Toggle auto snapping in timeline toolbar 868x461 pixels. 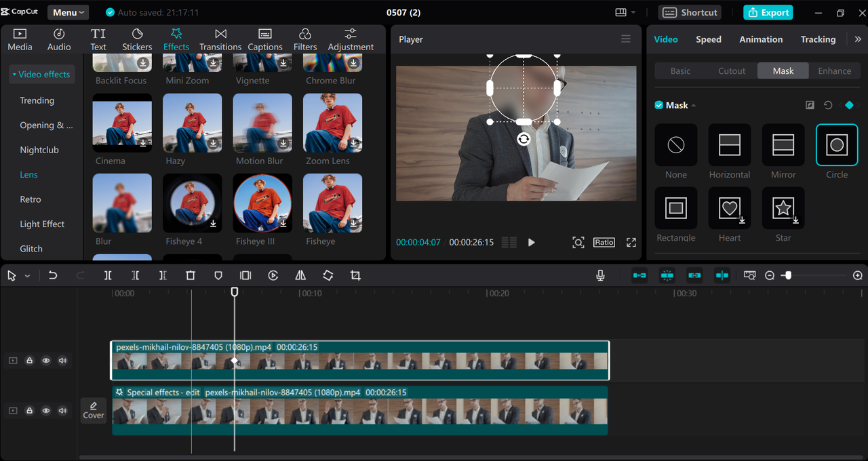(667, 275)
